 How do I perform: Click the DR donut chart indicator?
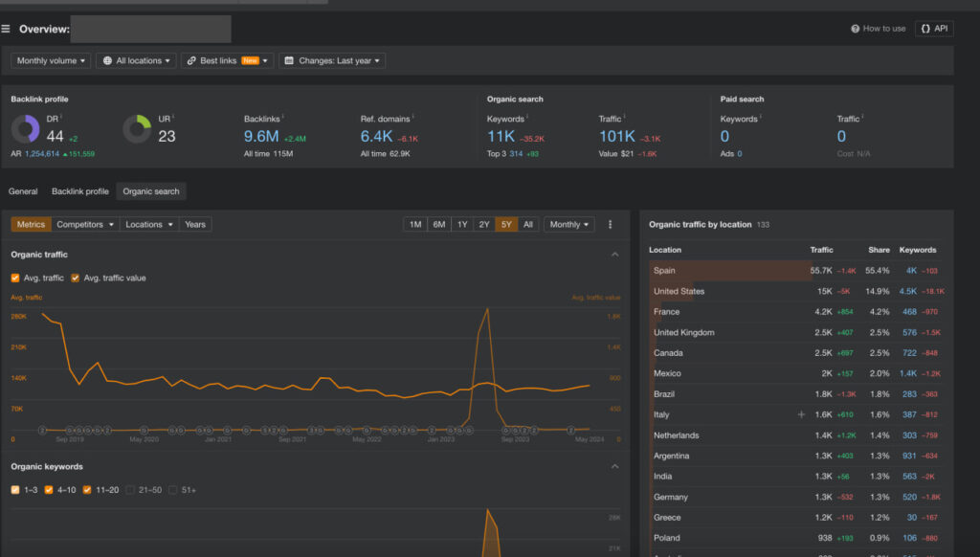(x=25, y=129)
